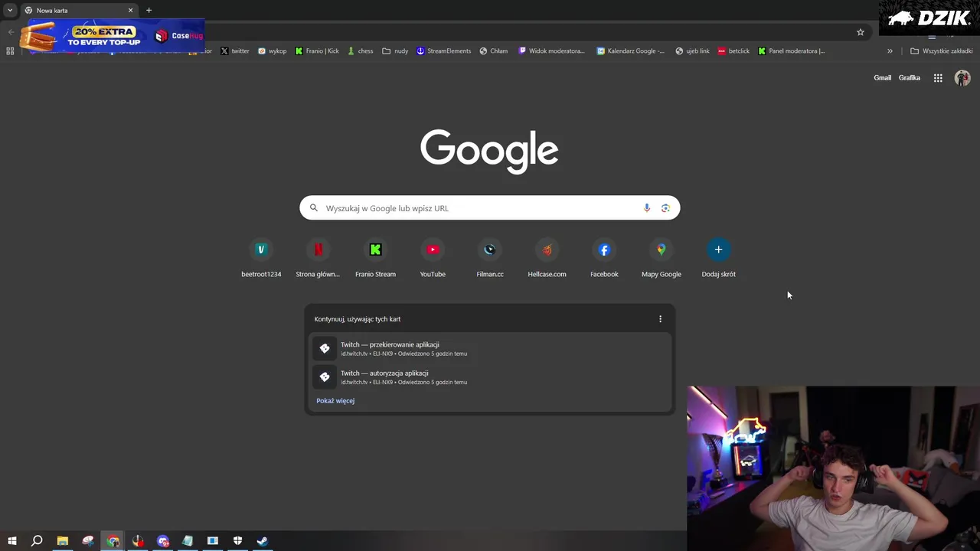Click the Gmail link

click(883, 78)
